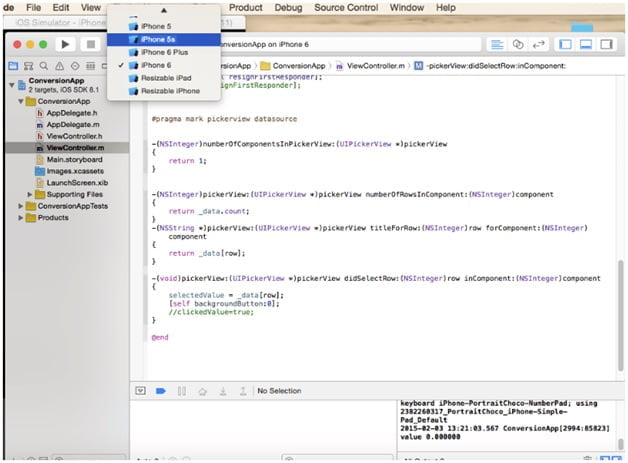Open the Project navigator folder icon
Viewport: 628px width, 463px height.
pos(13,66)
